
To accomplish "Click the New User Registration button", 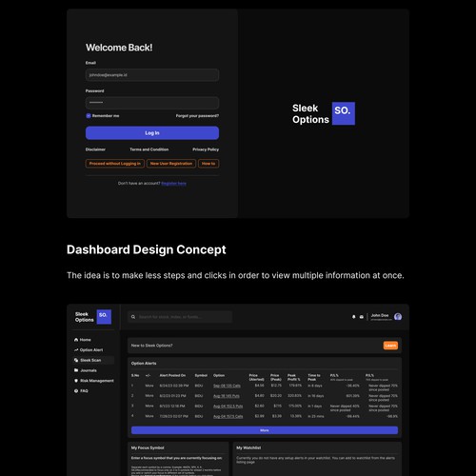I will [171, 164].
